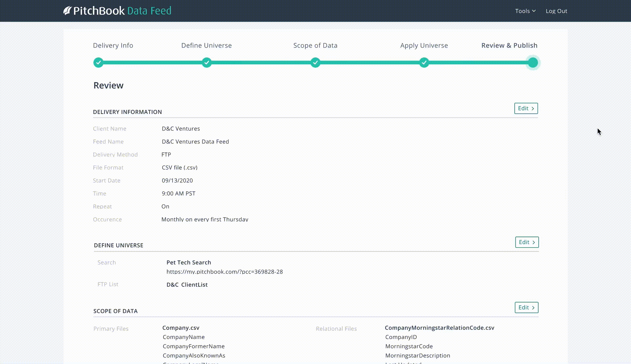631x364 pixels.
Task: Click the D&C Ventures client name value
Action: 181,129
